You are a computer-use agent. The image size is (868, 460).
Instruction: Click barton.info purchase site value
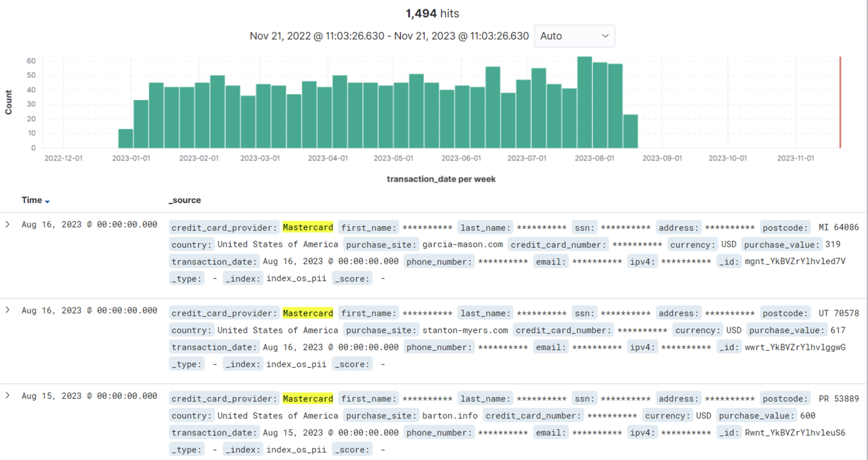click(450, 416)
